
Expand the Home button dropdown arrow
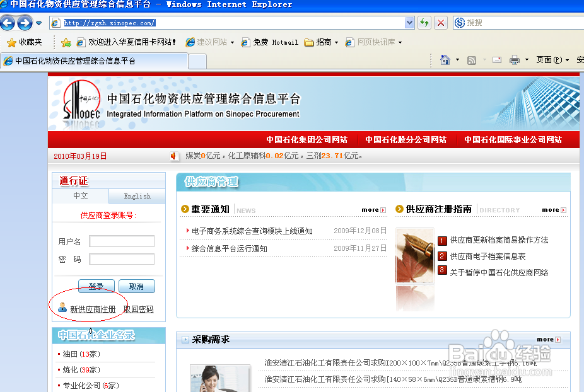(x=457, y=60)
